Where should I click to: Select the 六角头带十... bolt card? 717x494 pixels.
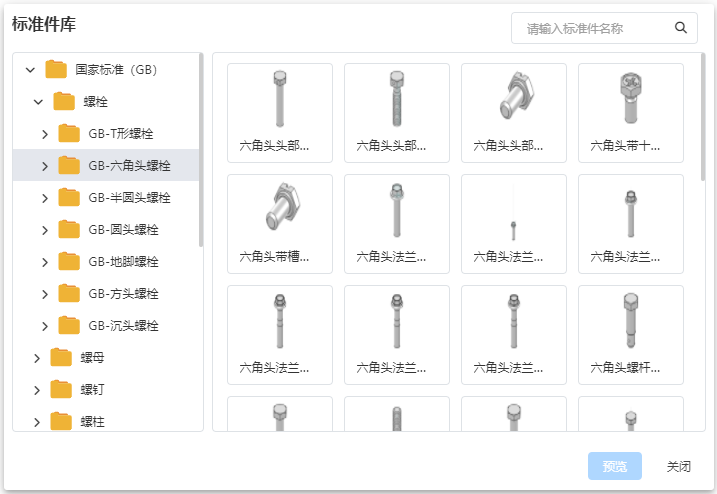(x=631, y=113)
